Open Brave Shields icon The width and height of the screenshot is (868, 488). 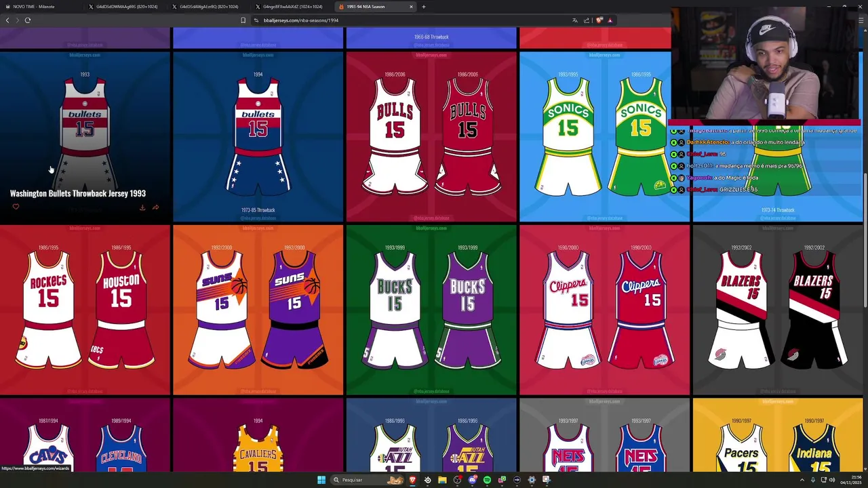point(599,20)
